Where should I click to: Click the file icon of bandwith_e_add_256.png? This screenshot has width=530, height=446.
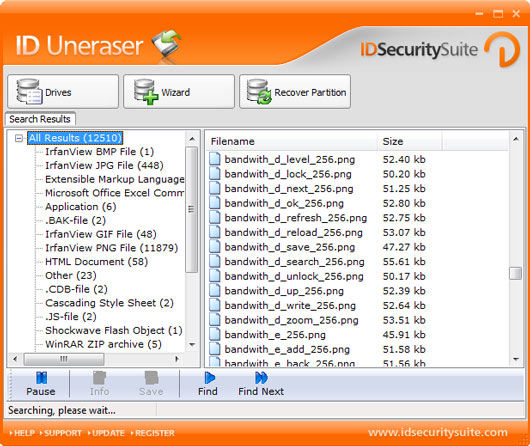pyautogui.click(x=215, y=349)
